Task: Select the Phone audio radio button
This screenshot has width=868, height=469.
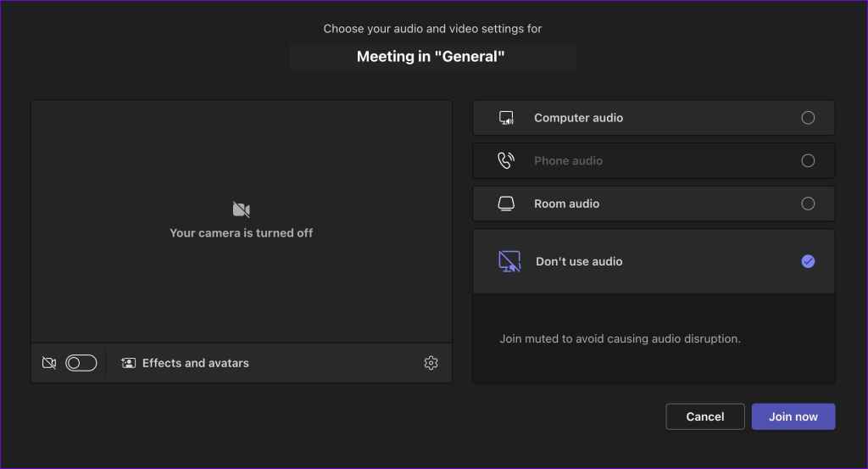Action: (808, 160)
